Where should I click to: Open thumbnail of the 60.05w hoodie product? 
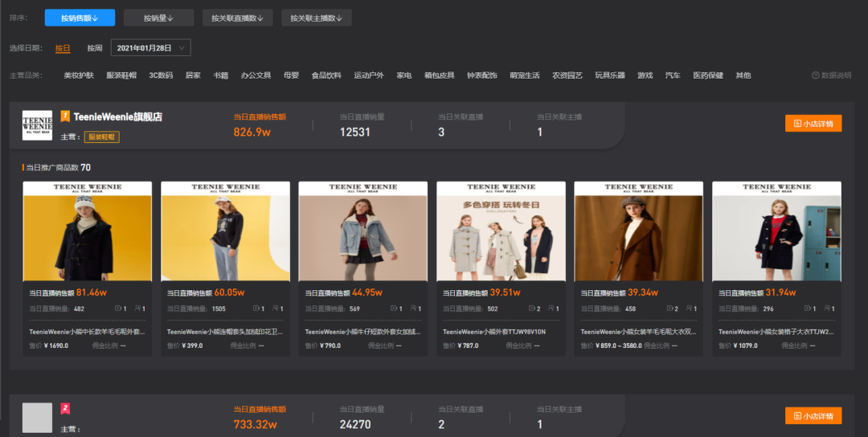click(225, 231)
